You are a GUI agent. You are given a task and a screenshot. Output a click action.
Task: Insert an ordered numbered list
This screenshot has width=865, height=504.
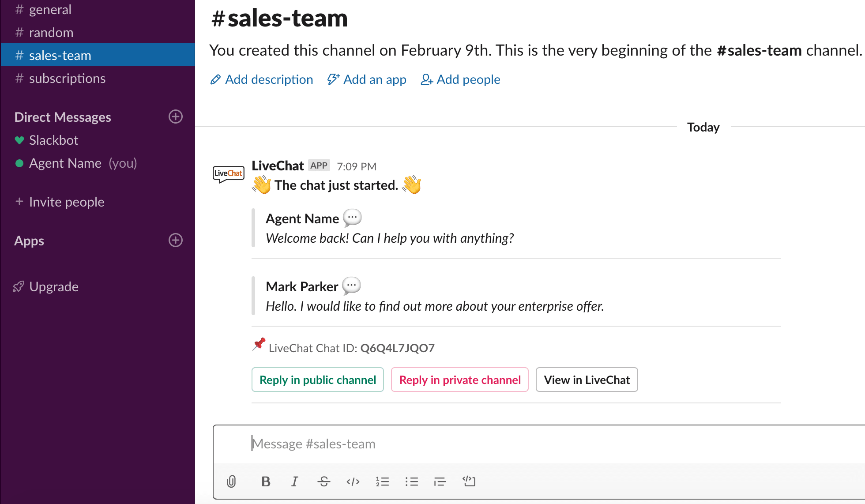coord(382,481)
